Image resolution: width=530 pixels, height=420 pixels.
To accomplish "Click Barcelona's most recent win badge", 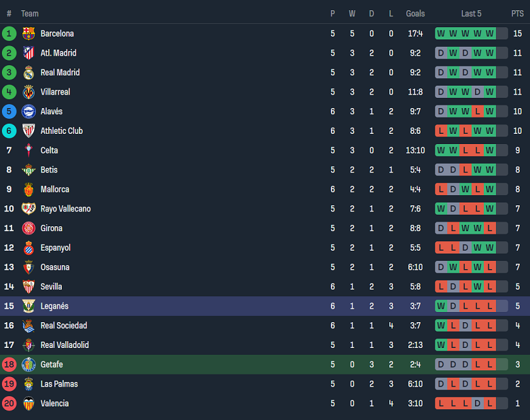I will click(490, 33).
